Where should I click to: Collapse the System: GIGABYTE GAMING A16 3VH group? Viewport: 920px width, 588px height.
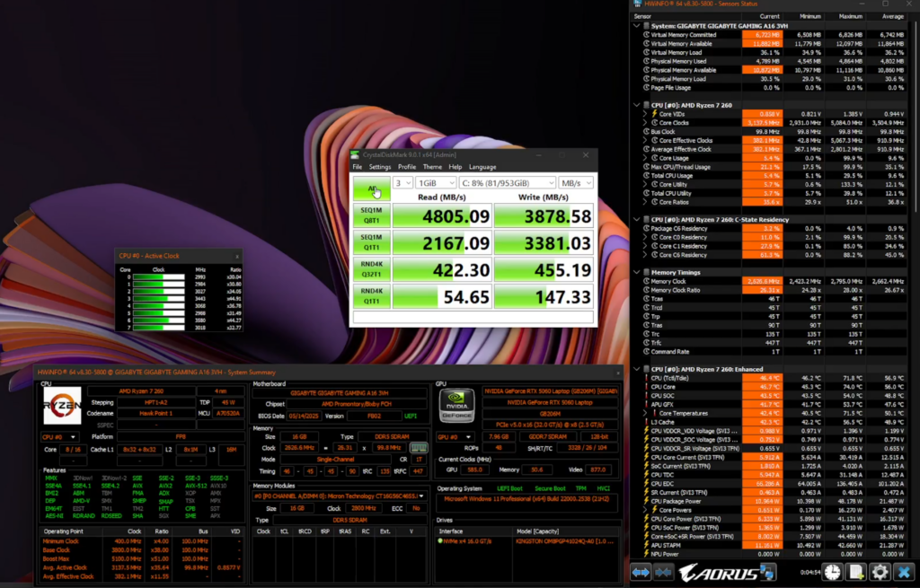pos(637,26)
